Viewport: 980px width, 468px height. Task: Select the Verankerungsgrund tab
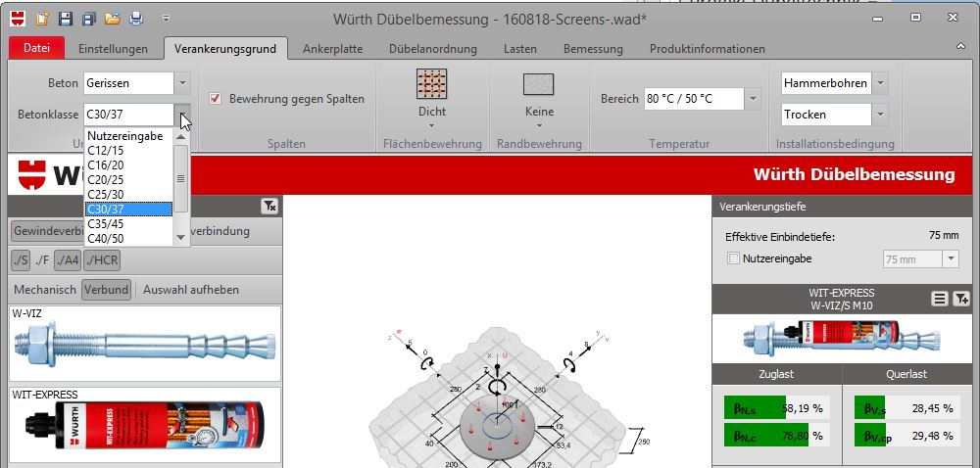click(x=225, y=49)
